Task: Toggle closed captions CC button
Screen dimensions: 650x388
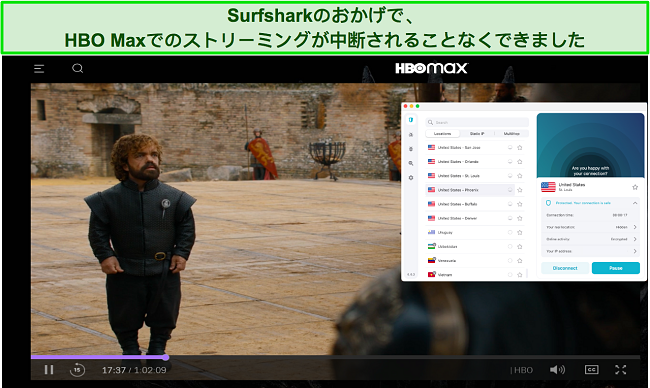Action: [591, 369]
